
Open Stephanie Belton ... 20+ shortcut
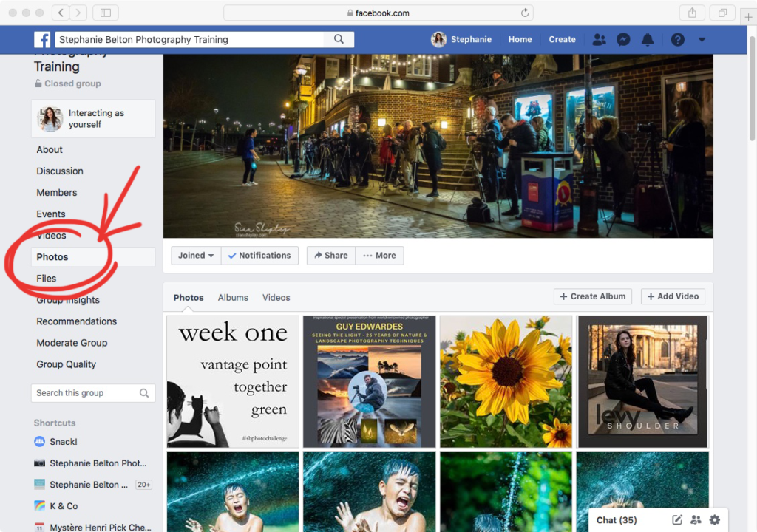click(x=93, y=484)
